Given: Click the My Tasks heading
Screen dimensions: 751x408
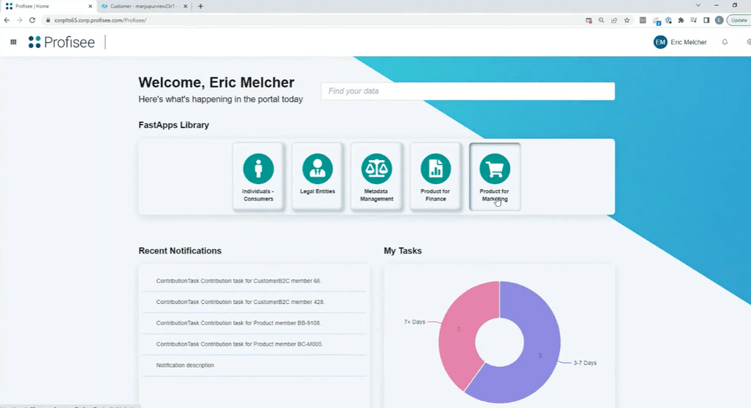Looking at the screenshot, I should coord(403,251).
